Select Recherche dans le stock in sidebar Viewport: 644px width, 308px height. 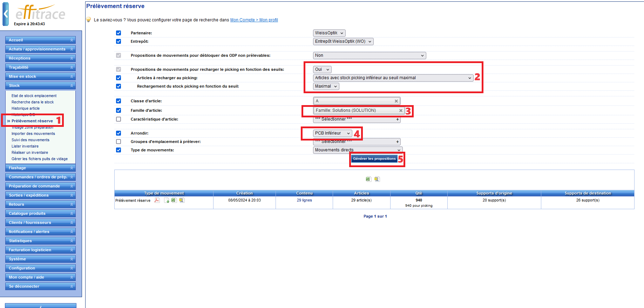(x=33, y=102)
